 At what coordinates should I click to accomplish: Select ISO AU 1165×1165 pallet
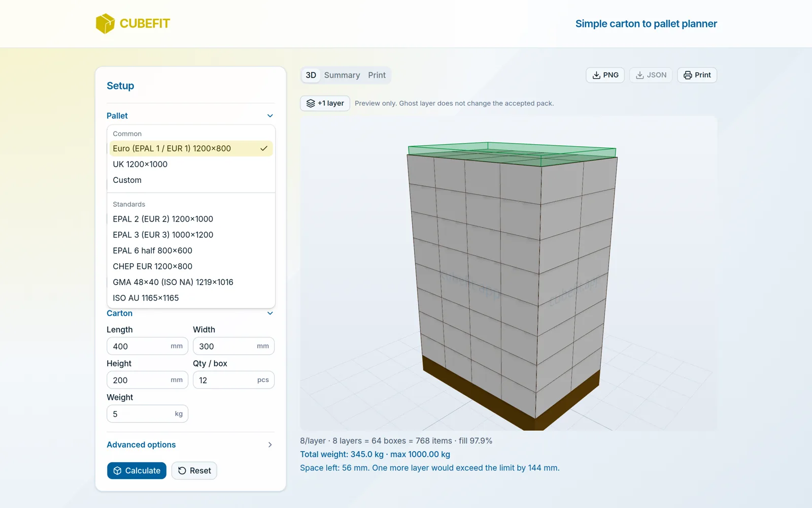191,298
